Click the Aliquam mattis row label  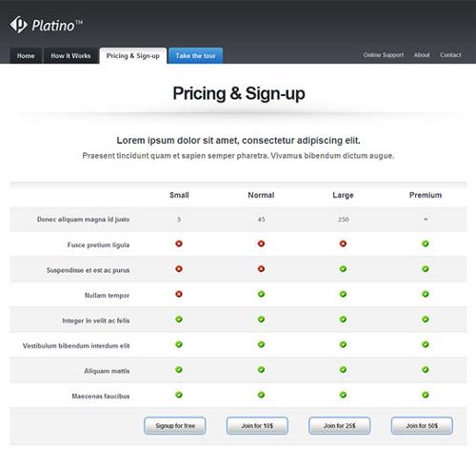click(107, 371)
